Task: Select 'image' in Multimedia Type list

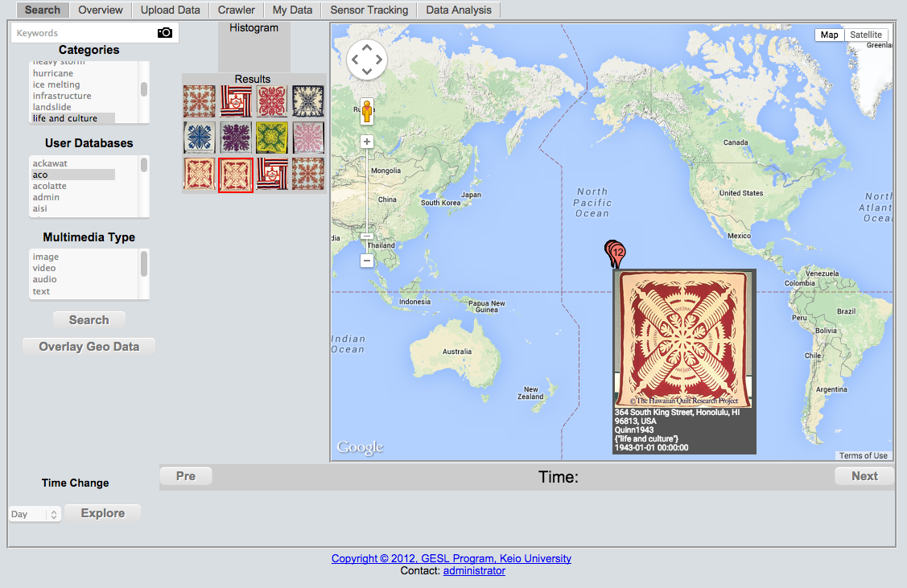Action: pos(46,257)
